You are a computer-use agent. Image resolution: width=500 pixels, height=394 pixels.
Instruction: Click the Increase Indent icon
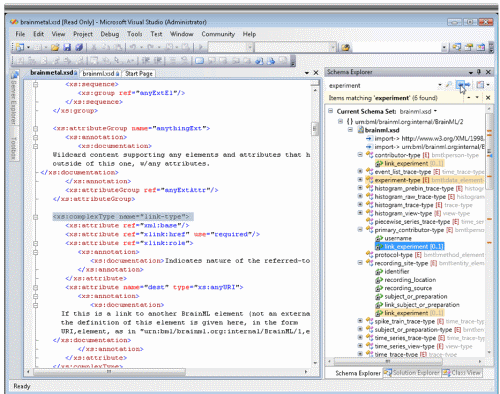click(157, 61)
